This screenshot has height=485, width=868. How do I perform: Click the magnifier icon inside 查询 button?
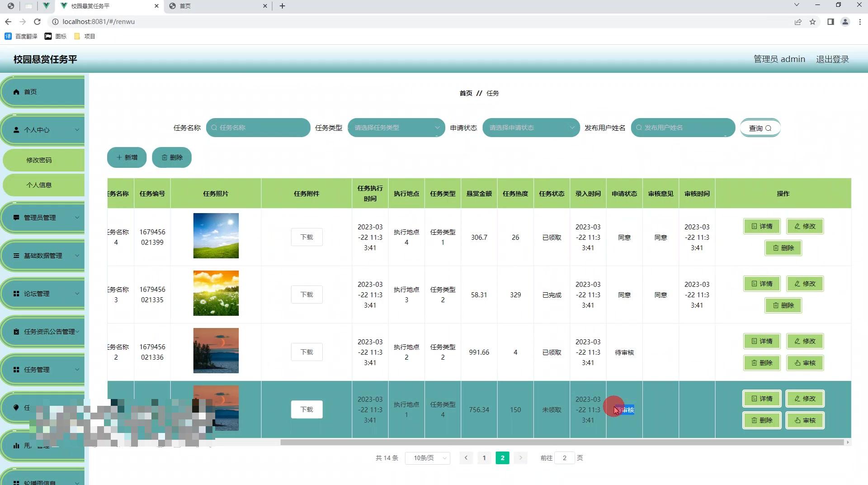click(x=769, y=128)
